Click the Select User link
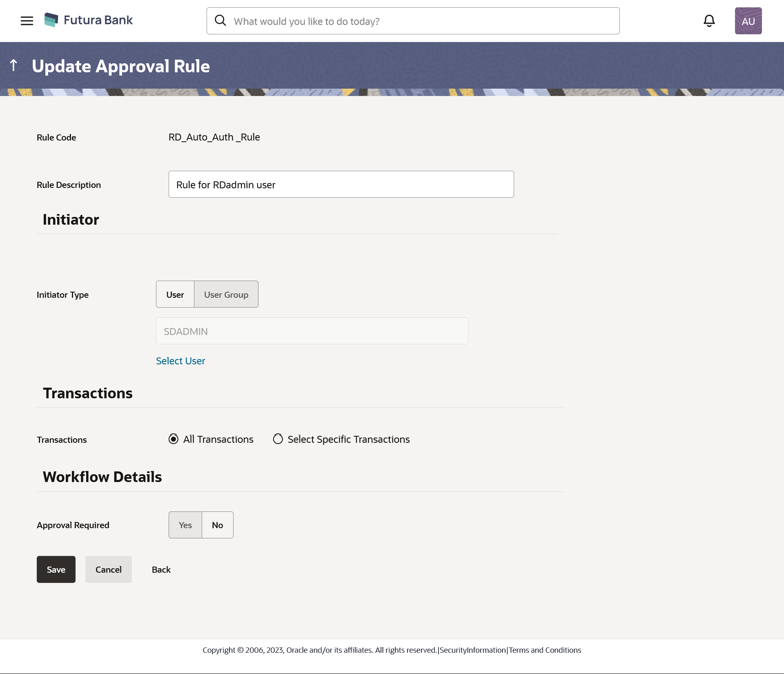The image size is (784, 674). 180,361
